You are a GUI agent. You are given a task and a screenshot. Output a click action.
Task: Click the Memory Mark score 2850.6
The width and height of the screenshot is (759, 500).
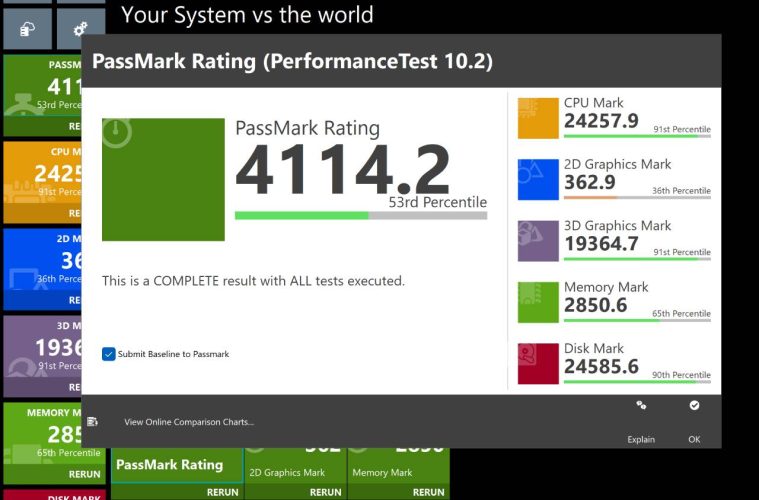595,305
